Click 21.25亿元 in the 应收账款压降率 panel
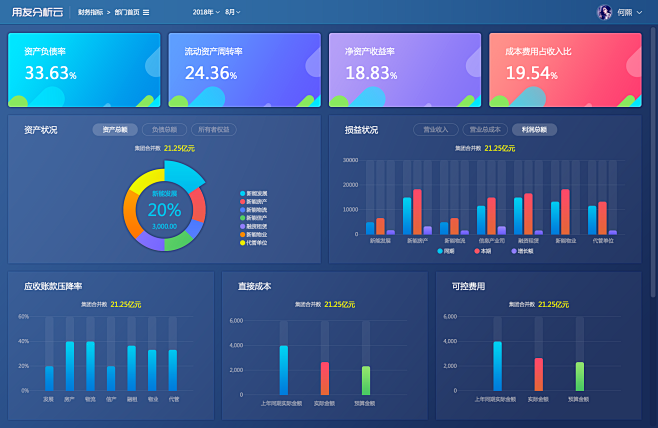 point(126,304)
